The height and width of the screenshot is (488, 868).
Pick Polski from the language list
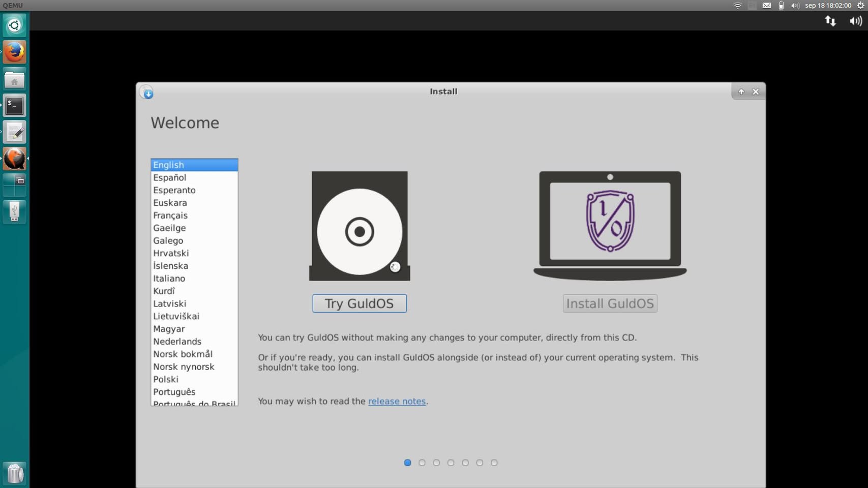coord(194,379)
